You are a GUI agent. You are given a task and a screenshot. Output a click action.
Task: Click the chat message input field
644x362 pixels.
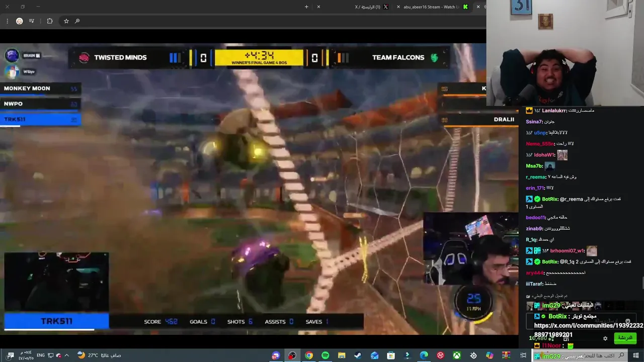pyautogui.click(x=581, y=321)
